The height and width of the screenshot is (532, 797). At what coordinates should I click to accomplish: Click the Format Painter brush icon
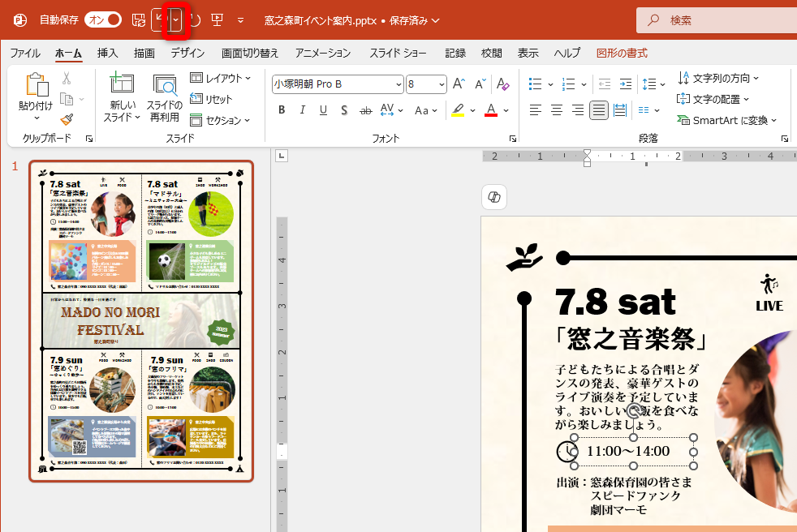tap(67, 119)
